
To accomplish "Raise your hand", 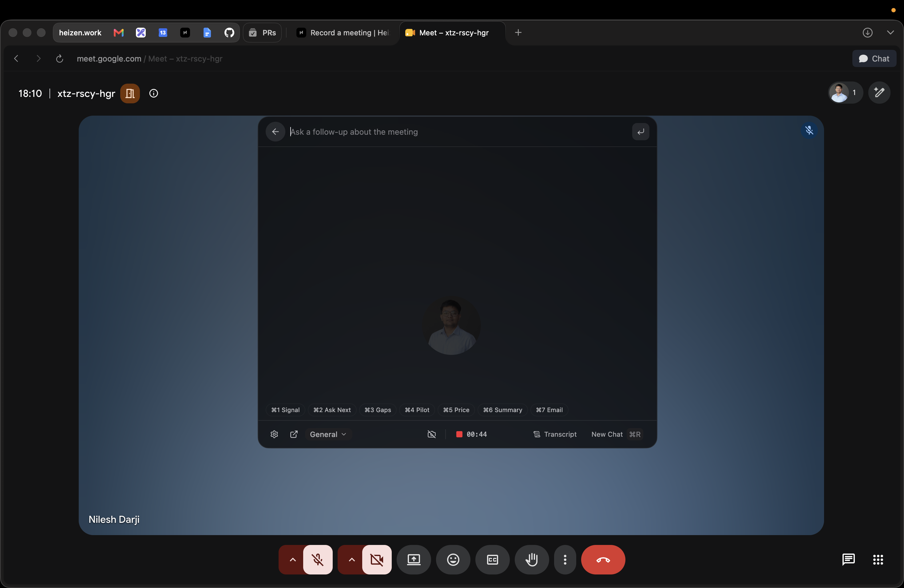I will 532,559.
